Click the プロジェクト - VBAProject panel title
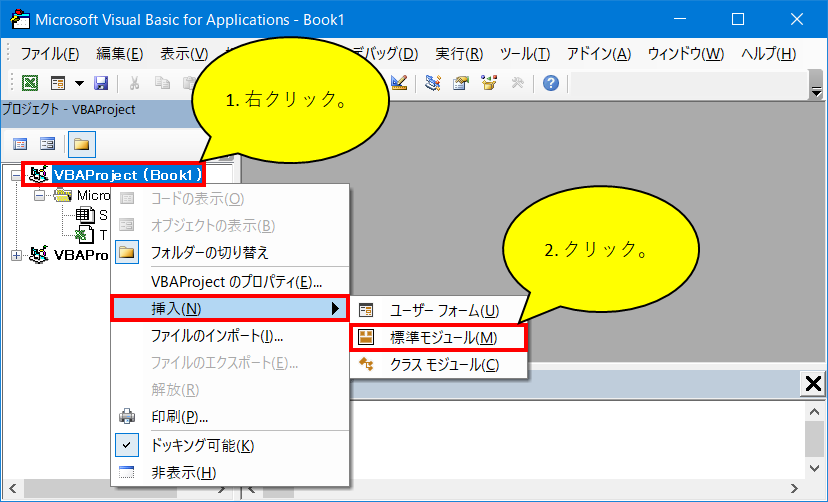828x502 pixels. (x=69, y=109)
